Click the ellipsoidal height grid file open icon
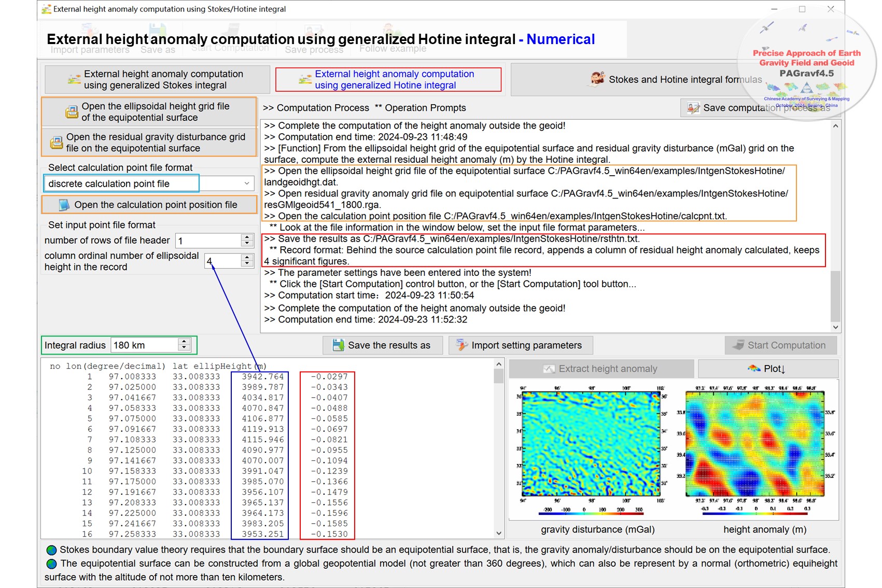The width and height of the screenshot is (882, 588). coord(72,112)
